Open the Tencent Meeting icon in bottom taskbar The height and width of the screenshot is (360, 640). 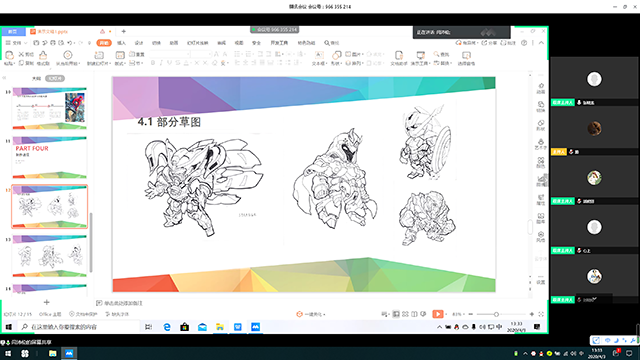pos(69,353)
